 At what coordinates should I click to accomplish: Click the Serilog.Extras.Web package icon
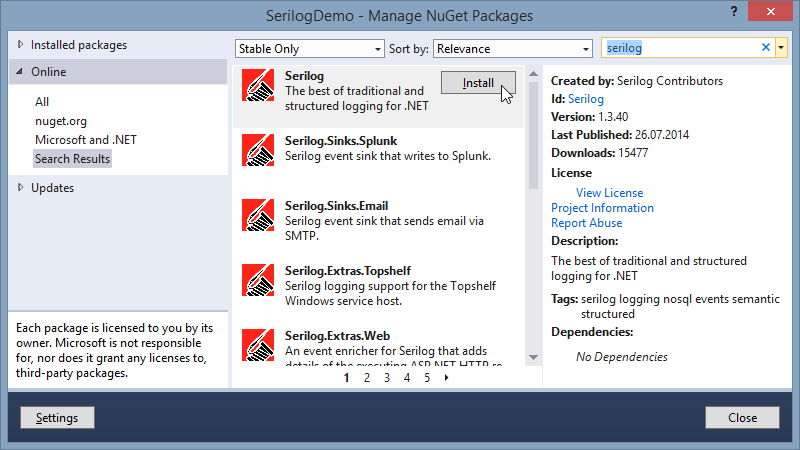pyautogui.click(x=258, y=345)
